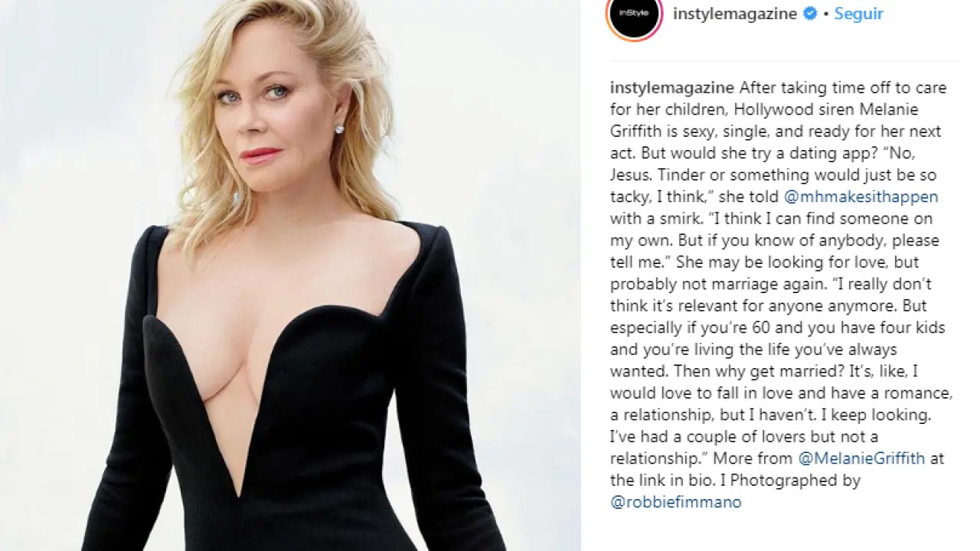This screenshot has height=551, width=980.
Task: Click the post photo
Action: coord(290,275)
